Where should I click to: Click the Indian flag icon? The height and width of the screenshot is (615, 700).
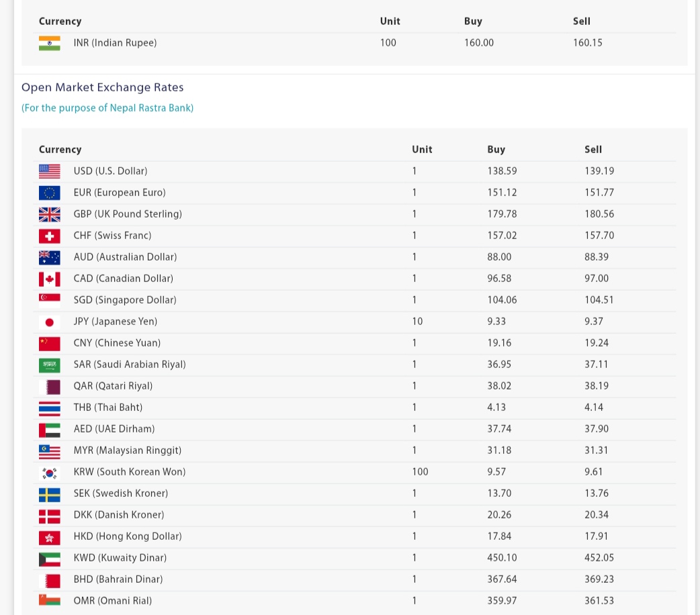pyautogui.click(x=50, y=43)
